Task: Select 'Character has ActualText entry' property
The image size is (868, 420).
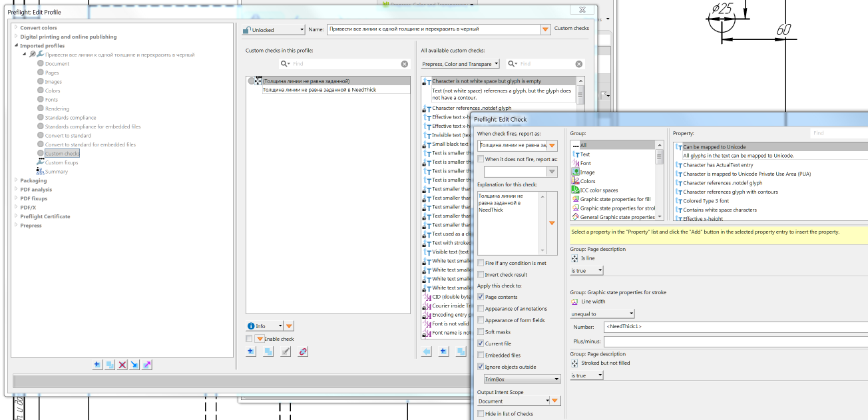Action: (718, 164)
